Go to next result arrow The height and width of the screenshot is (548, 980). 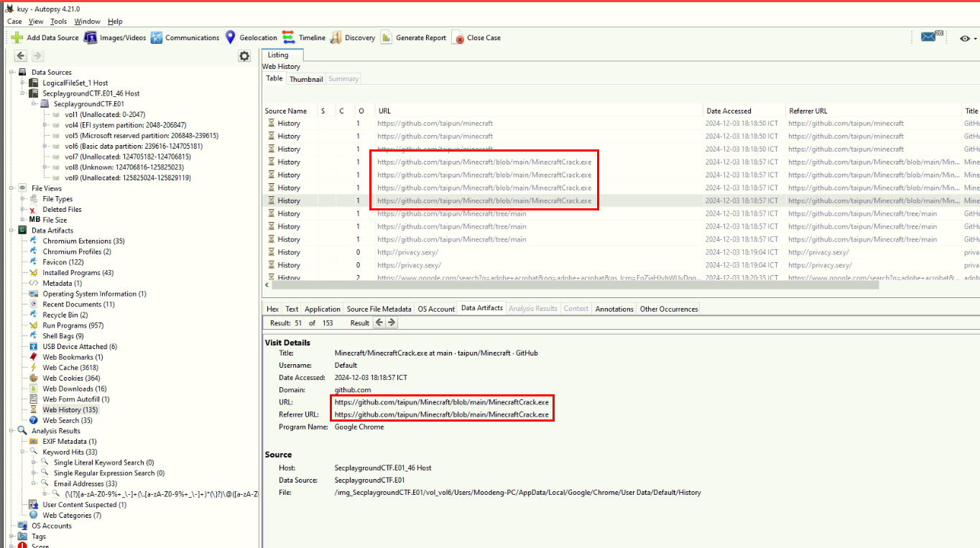392,323
